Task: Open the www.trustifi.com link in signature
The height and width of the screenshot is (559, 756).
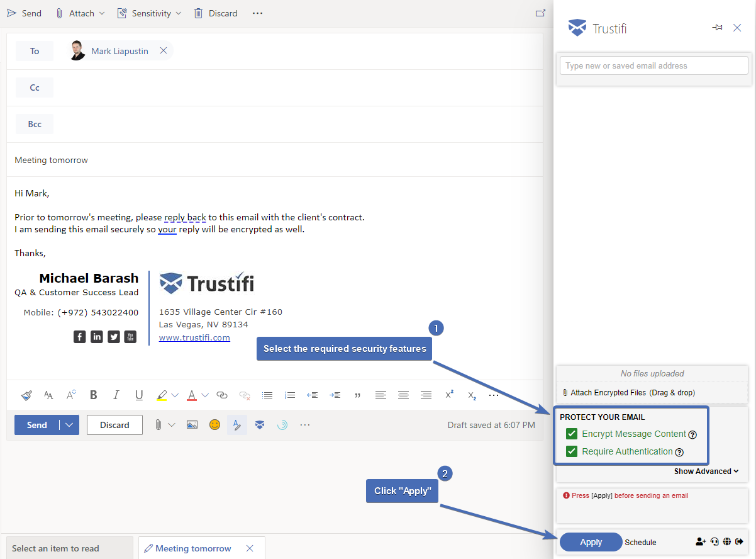Action: tap(194, 337)
